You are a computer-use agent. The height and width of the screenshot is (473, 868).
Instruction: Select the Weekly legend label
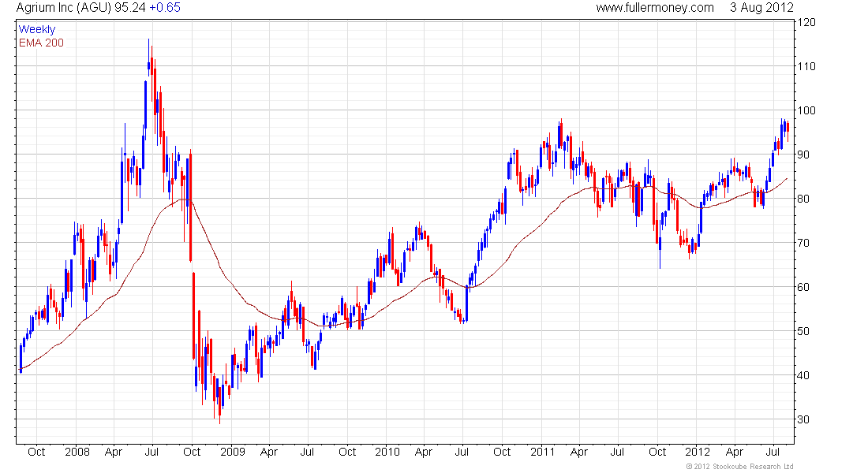(x=37, y=29)
